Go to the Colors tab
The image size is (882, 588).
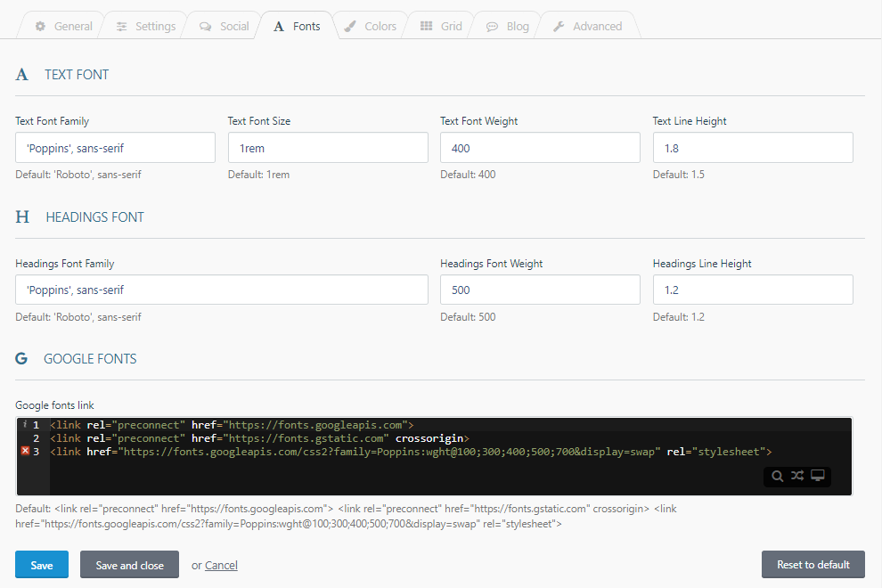pos(370,27)
